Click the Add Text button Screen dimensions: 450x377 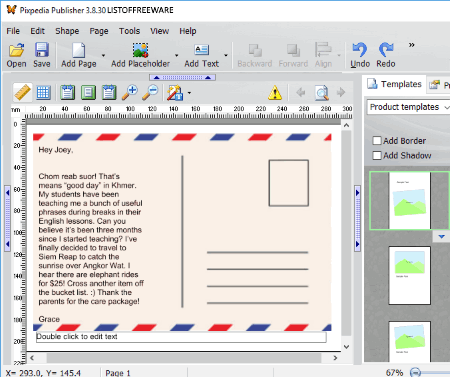coord(202,55)
